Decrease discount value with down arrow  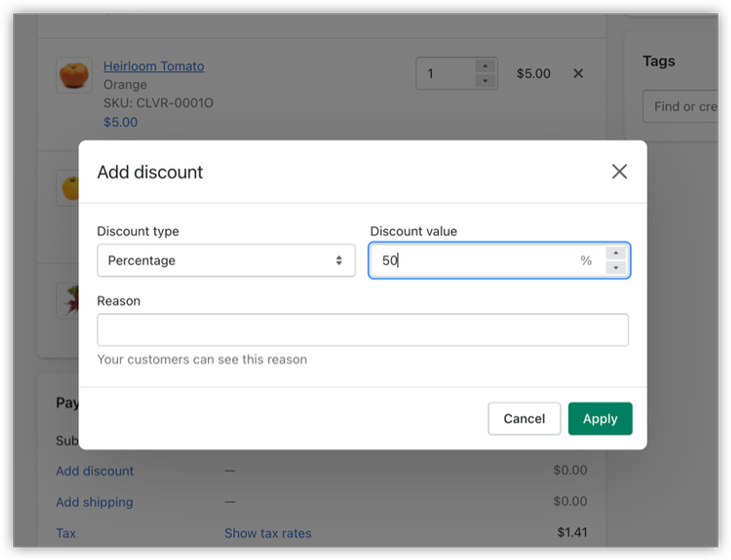[616, 268]
